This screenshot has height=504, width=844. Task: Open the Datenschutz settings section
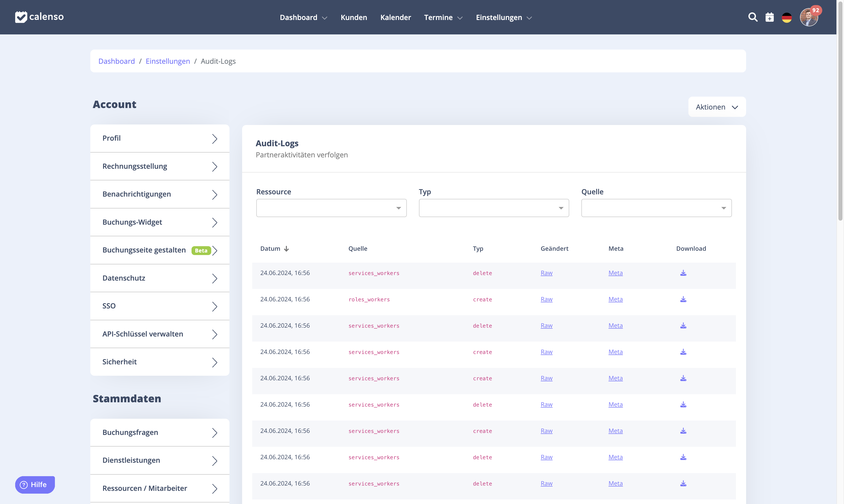[x=160, y=278]
